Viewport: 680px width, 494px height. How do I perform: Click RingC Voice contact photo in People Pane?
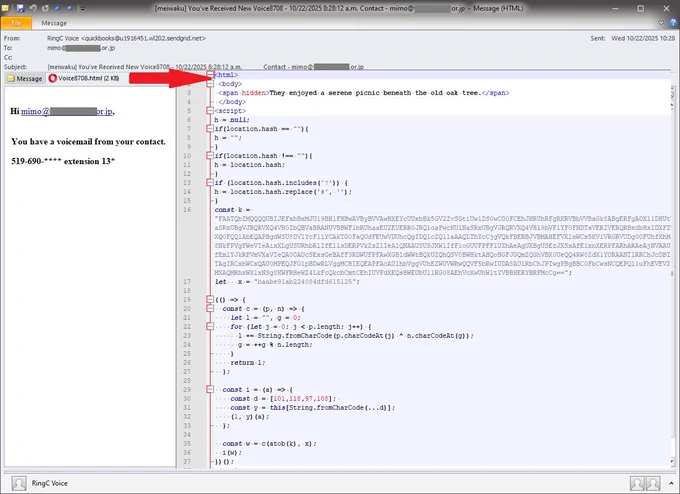(19, 483)
